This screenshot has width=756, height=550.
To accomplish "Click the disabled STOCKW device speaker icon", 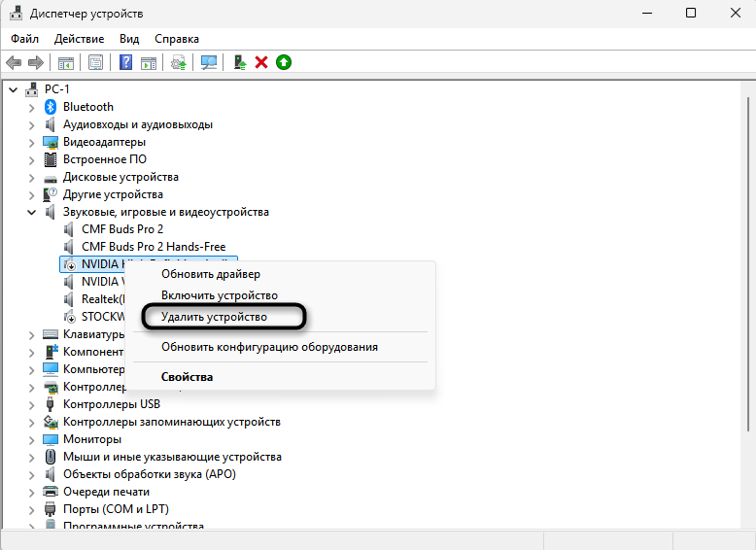I will (x=70, y=317).
